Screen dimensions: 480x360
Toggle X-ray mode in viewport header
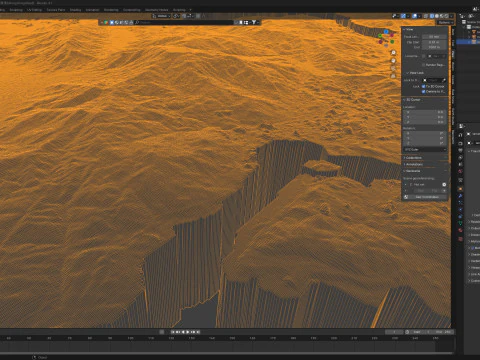(x=426, y=16)
